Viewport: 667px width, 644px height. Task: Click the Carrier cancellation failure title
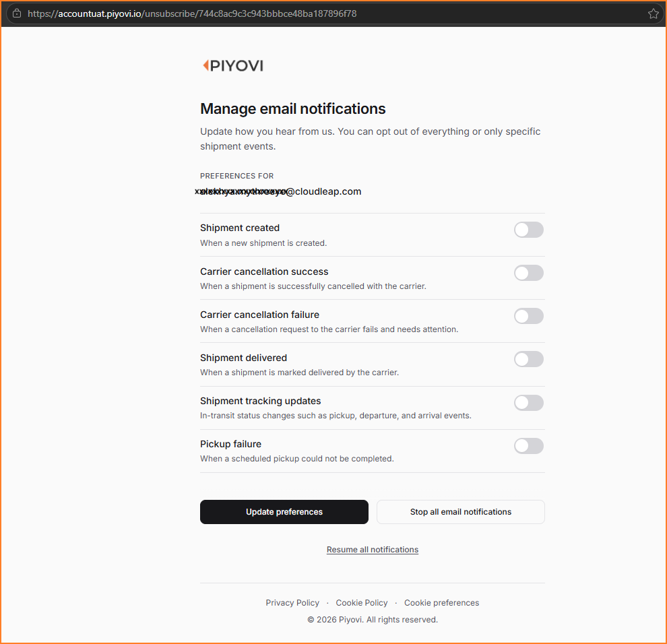tap(259, 315)
